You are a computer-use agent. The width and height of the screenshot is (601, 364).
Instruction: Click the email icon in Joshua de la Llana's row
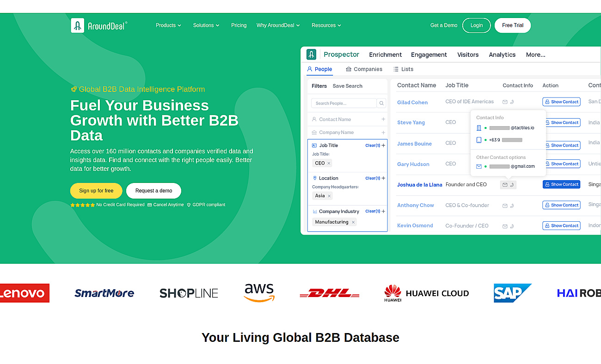pyautogui.click(x=505, y=185)
